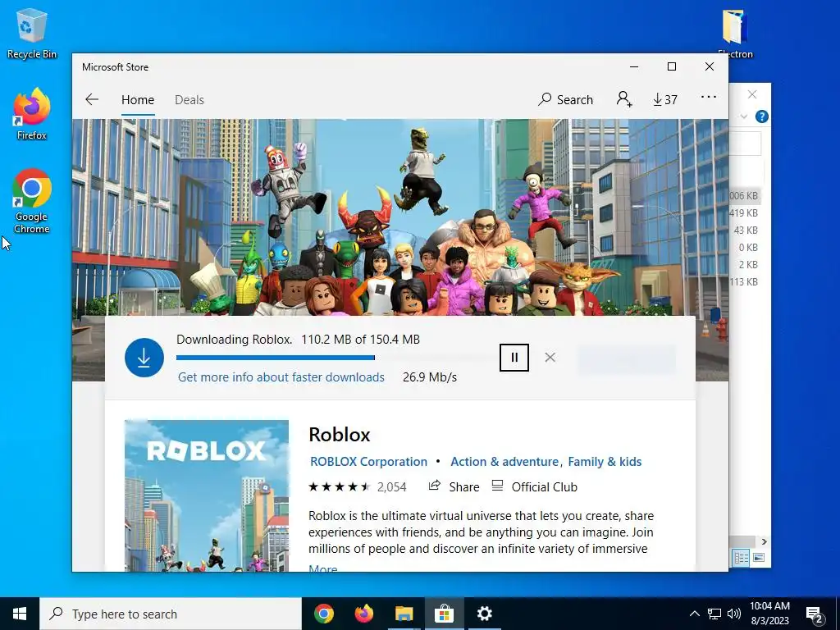
Task: Click the 26.9 Mb/s download speed text
Action: 430,377
